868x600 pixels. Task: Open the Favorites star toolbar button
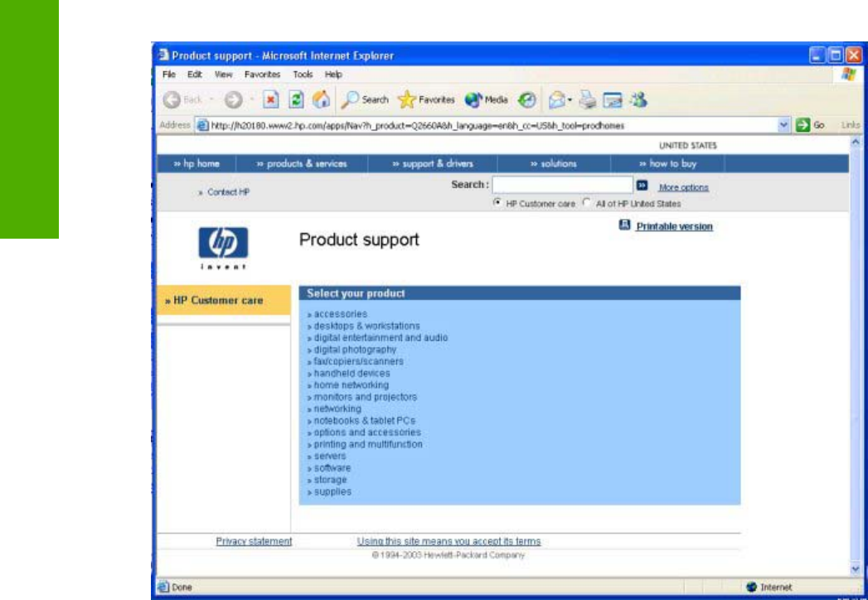(426, 100)
